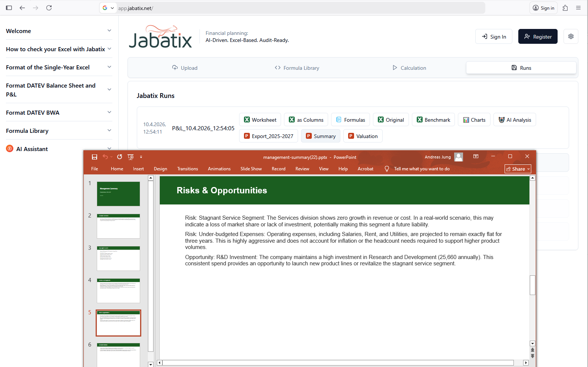Download Export_2025-2027 PowerPoint
Image resolution: width=588 pixels, height=367 pixels.
point(268,136)
